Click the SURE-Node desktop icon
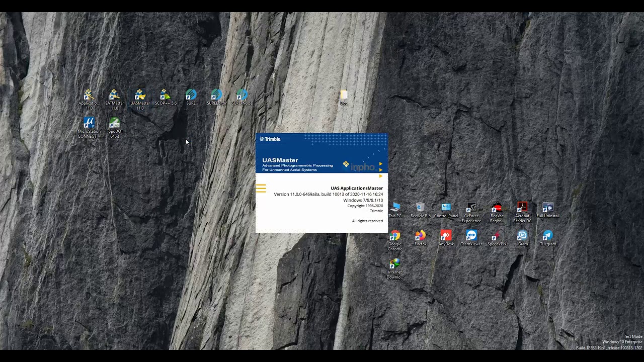644x362 pixels. click(x=242, y=98)
